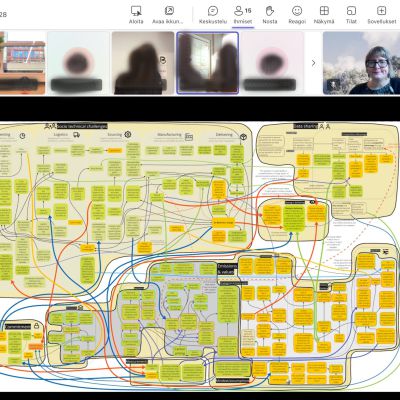The height and width of the screenshot is (400, 400).
Task: Show next participants with the chevron arrow
Action: [313, 63]
